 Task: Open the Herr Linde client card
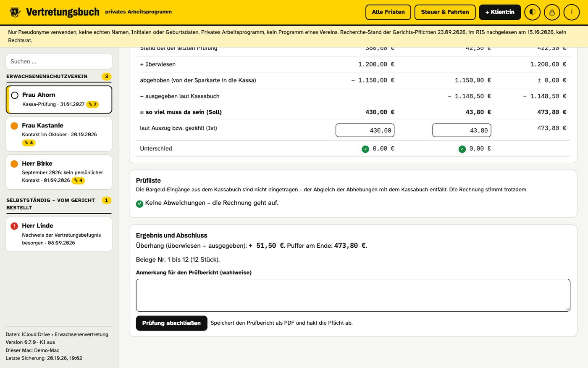pyautogui.click(x=59, y=234)
